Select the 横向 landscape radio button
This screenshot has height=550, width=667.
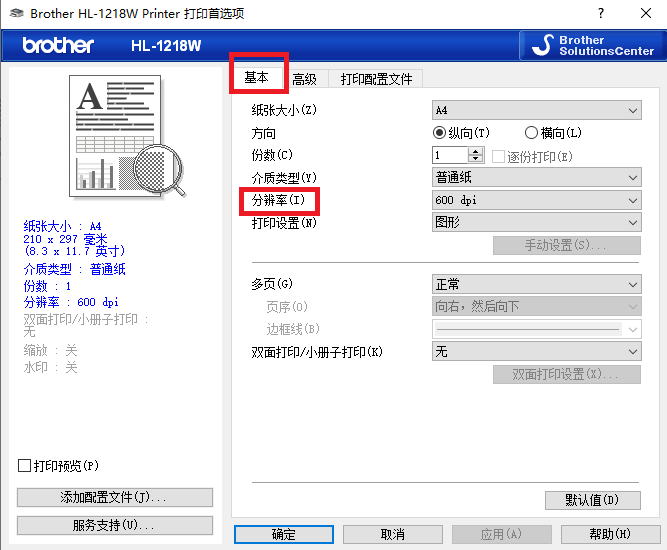pyautogui.click(x=531, y=133)
